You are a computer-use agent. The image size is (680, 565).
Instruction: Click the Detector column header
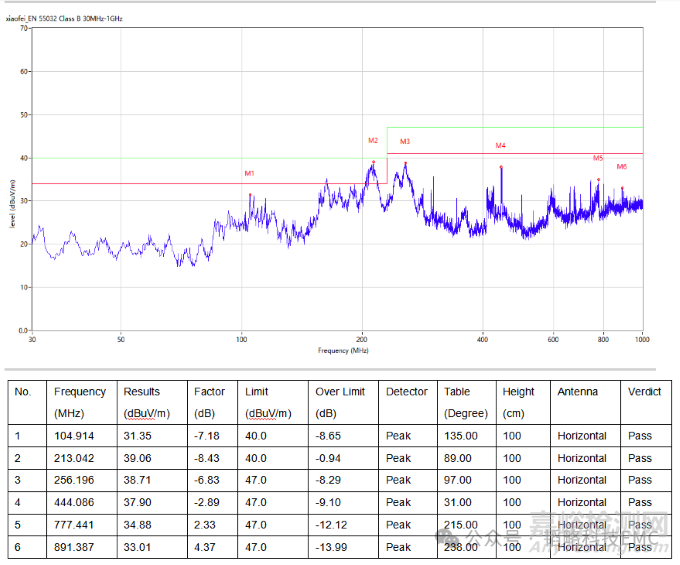click(406, 392)
